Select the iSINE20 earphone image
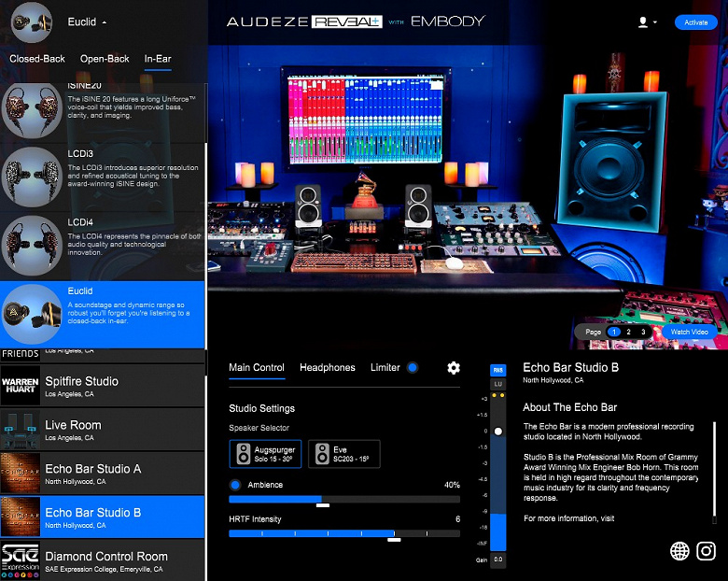The height and width of the screenshot is (581, 728). (x=32, y=109)
